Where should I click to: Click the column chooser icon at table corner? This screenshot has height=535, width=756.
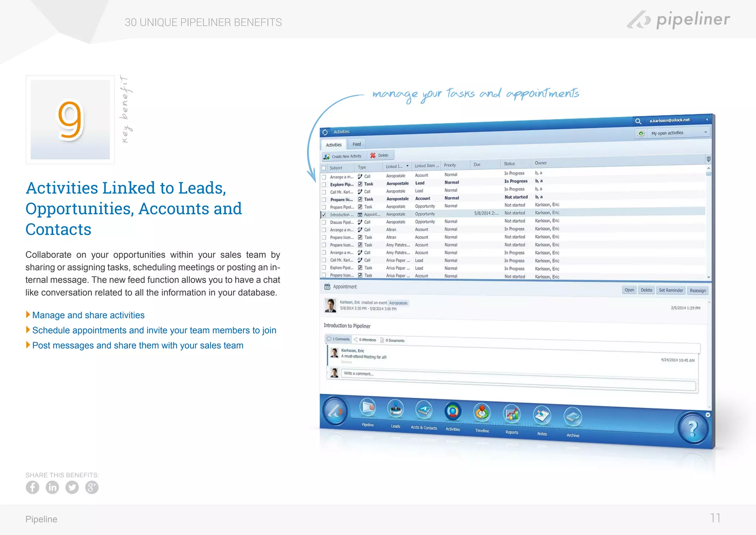708,159
